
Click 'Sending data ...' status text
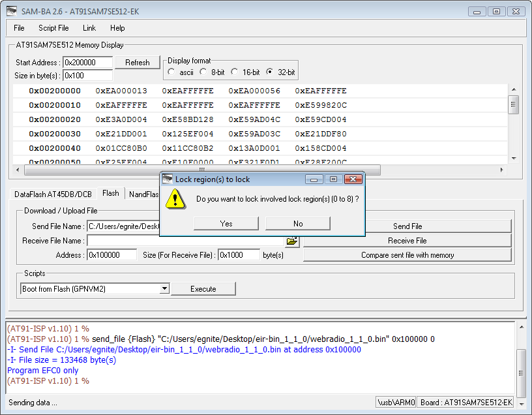[33, 403]
